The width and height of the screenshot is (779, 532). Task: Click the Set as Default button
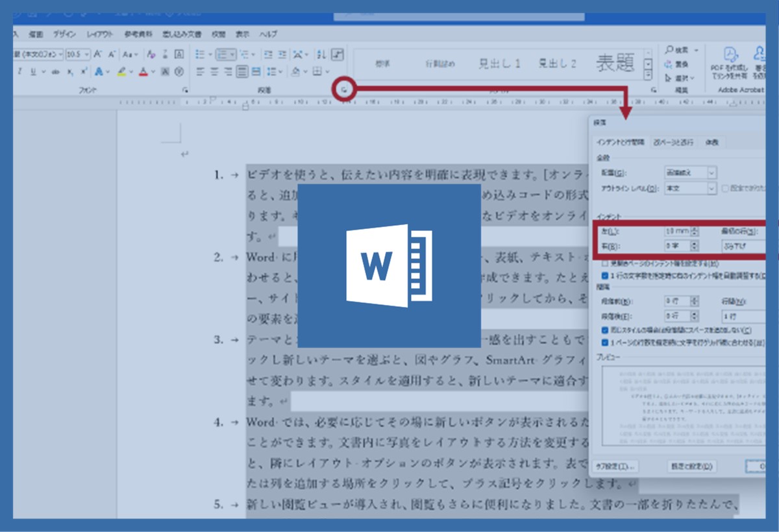point(691,466)
